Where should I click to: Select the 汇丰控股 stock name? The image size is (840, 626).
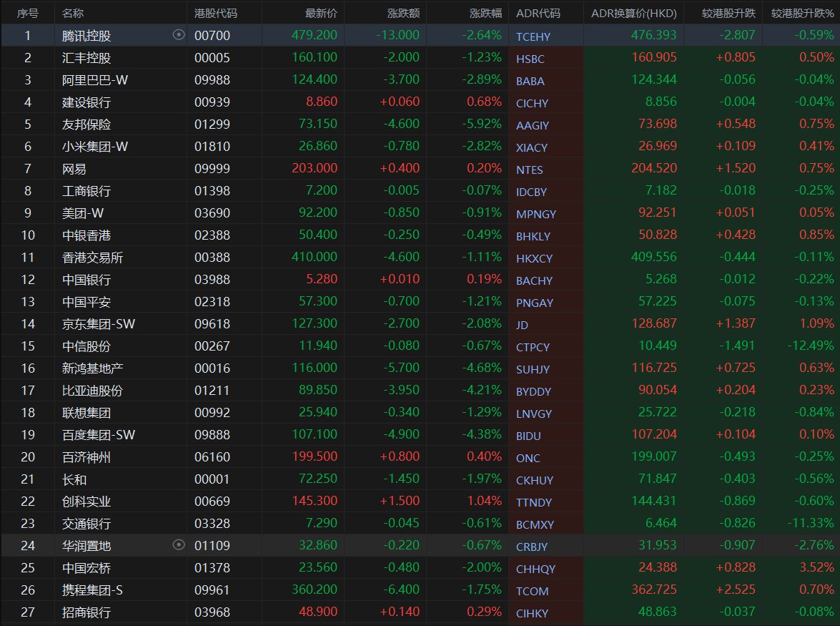87,58
